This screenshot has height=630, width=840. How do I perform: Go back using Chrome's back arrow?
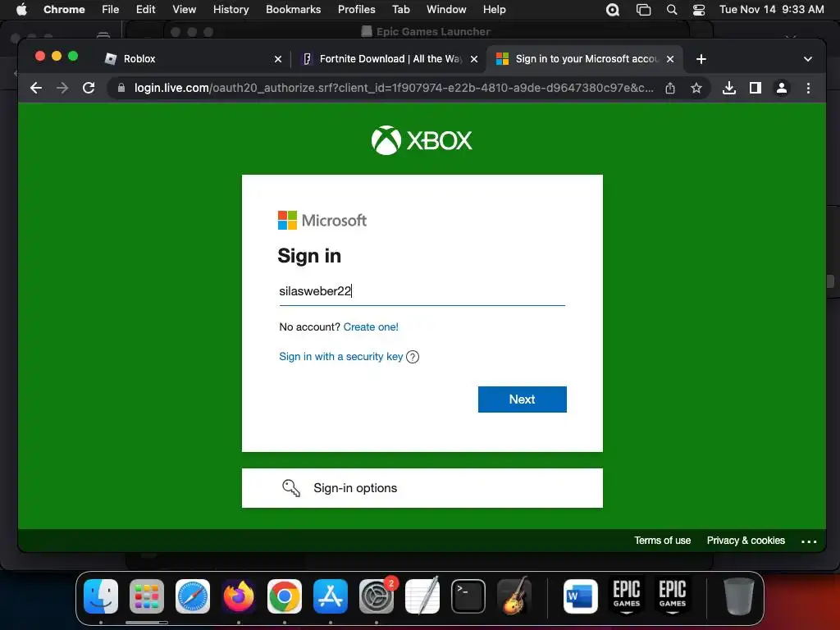[36, 88]
